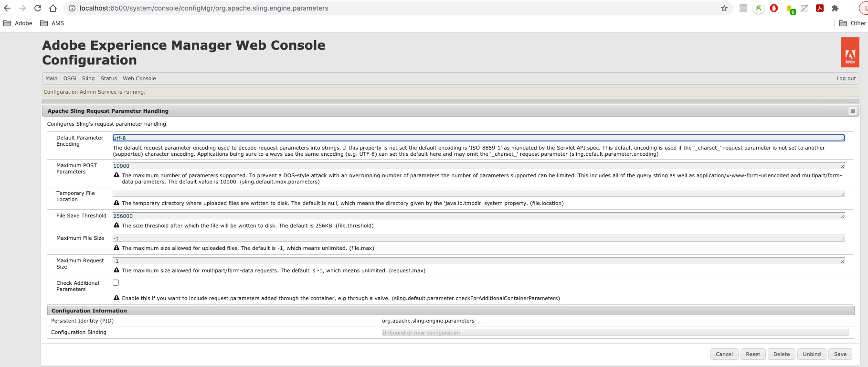Viewport: 868px width, 367px height.
Task: Open the Web Console menu
Action: [139, 78]
